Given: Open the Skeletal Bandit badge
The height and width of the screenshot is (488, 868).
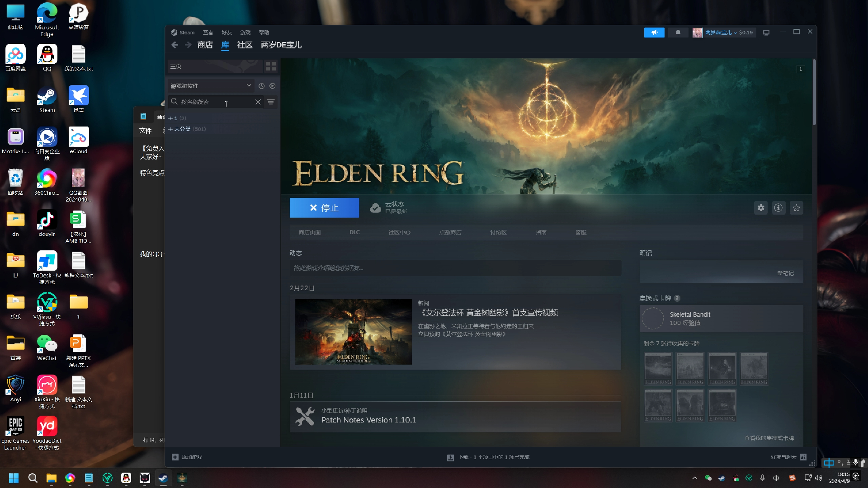Looking at the screenshot, I should click(x=721, y=319).
